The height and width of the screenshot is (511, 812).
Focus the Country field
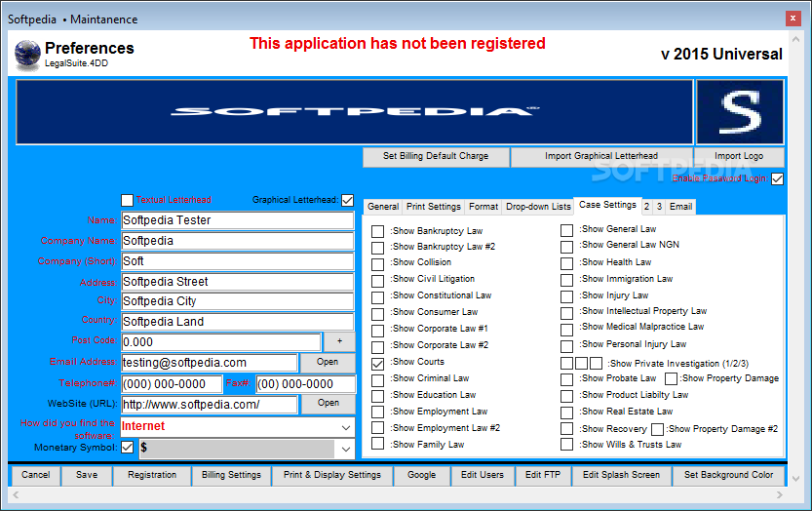pyautogui.click(x=238, y=321)
